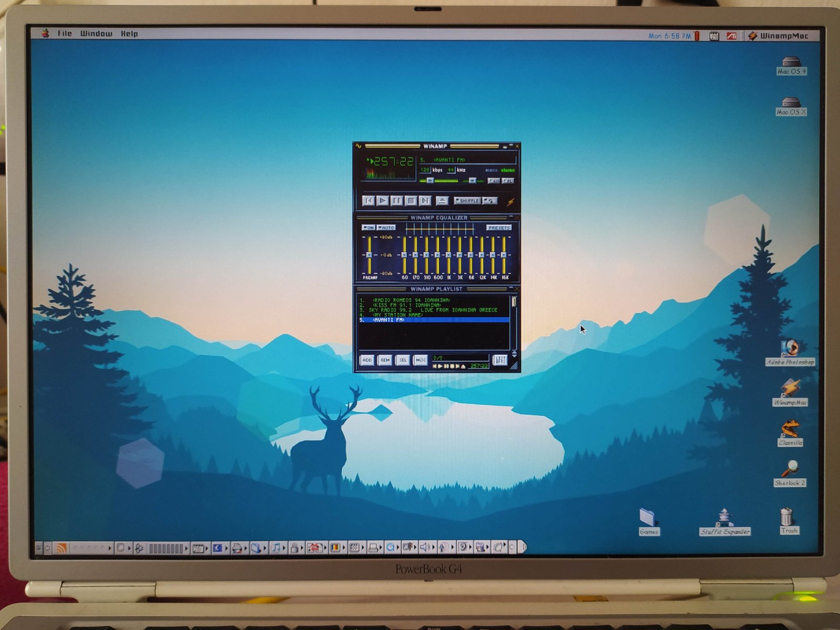Collapse the control strip using its end tab

[x=523, y=548]
